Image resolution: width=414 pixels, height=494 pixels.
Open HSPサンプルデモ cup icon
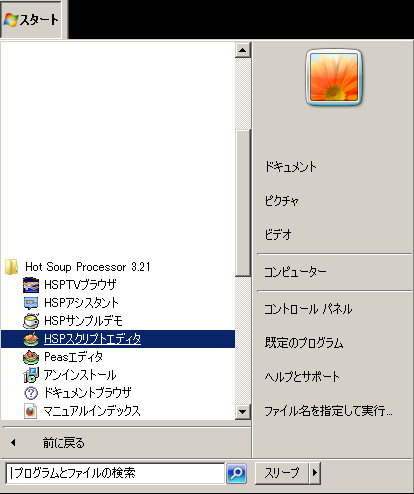31,321
